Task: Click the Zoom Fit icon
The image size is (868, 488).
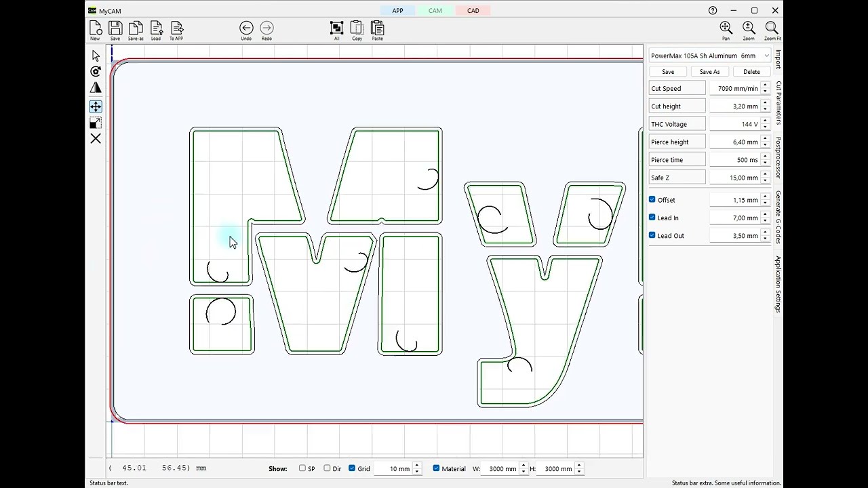Action: (772, 30)
